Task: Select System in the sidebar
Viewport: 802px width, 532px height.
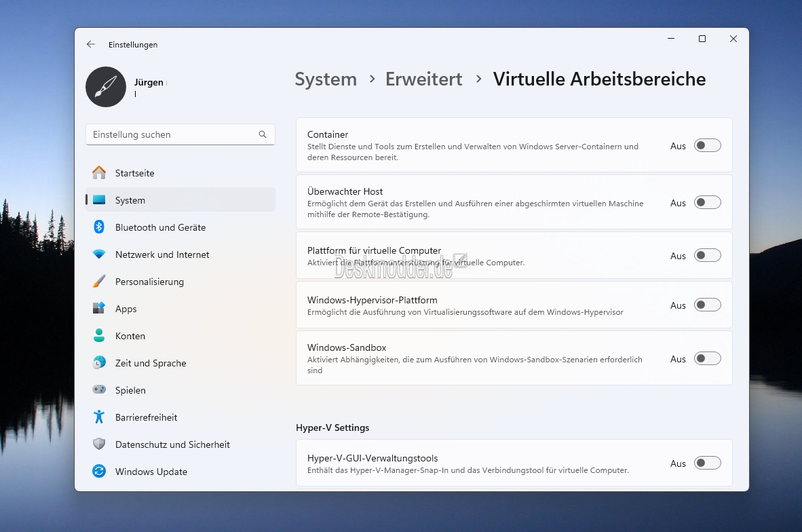Action: (180, 200)
